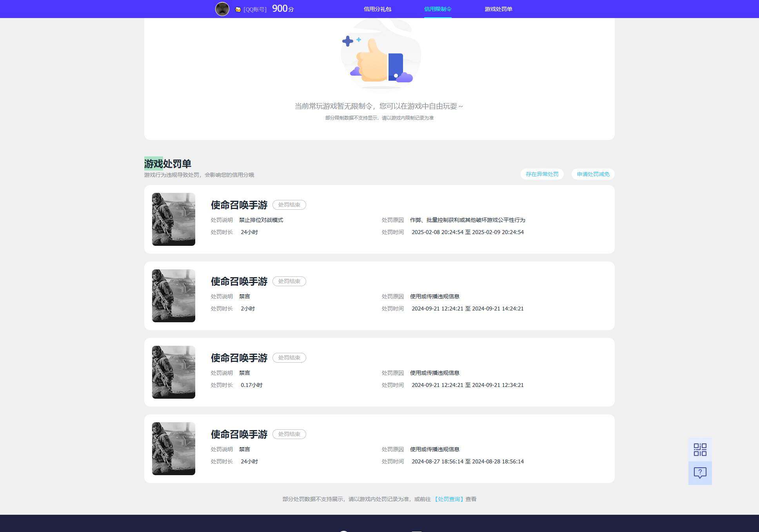
Task: Click the 2024-09-21 to 14:24:21 penalty time
Action: tap(468, 309)
